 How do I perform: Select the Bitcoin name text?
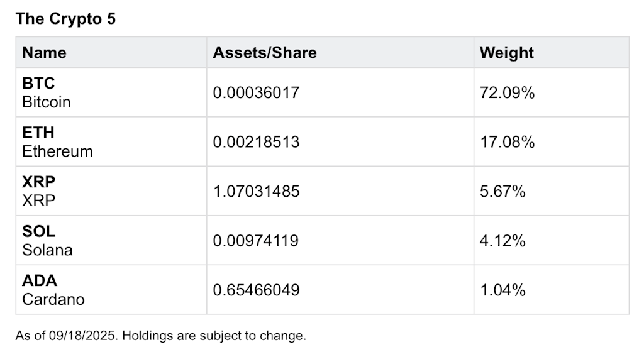point(47,102)
